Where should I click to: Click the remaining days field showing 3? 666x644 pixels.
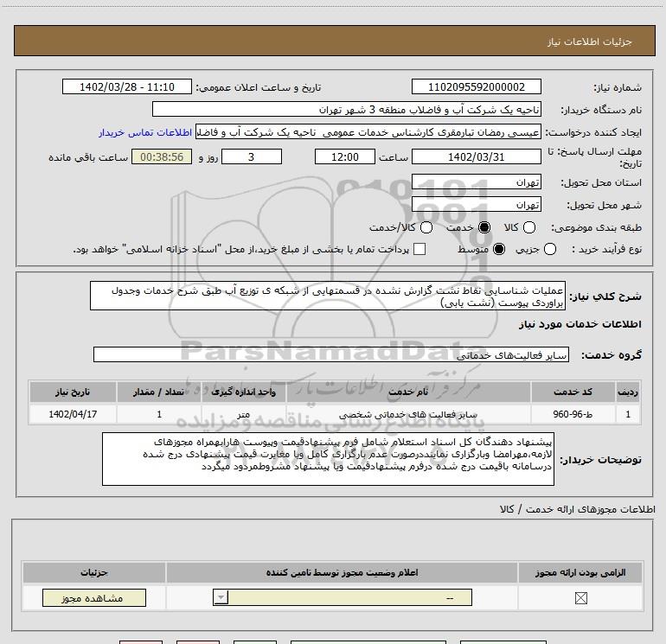pyautogui.click(x=252, y=156)
